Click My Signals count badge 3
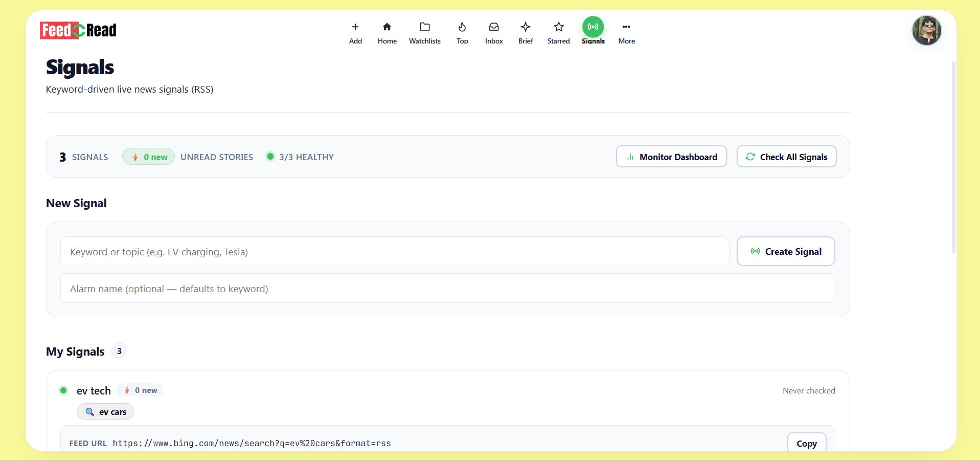The width and height of the screenshot is (980, 461). click(x=119, y=351)
